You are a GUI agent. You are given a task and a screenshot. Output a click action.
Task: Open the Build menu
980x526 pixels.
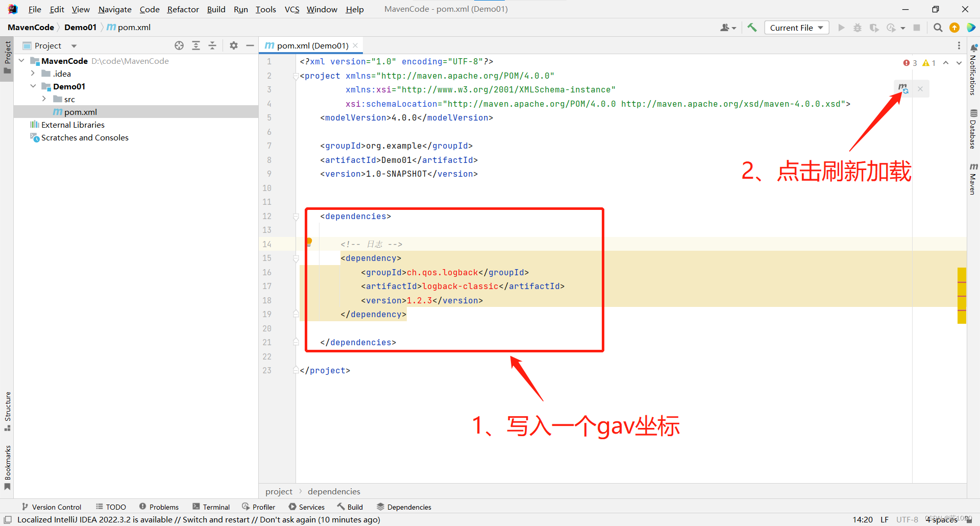pyautogui.click(x=216, y=9)
